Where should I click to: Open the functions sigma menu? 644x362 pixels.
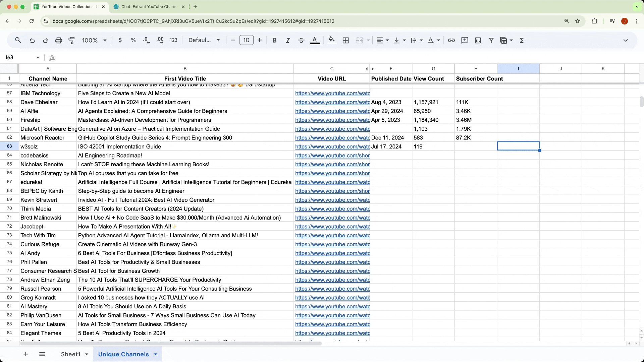[x=522, y=40]
